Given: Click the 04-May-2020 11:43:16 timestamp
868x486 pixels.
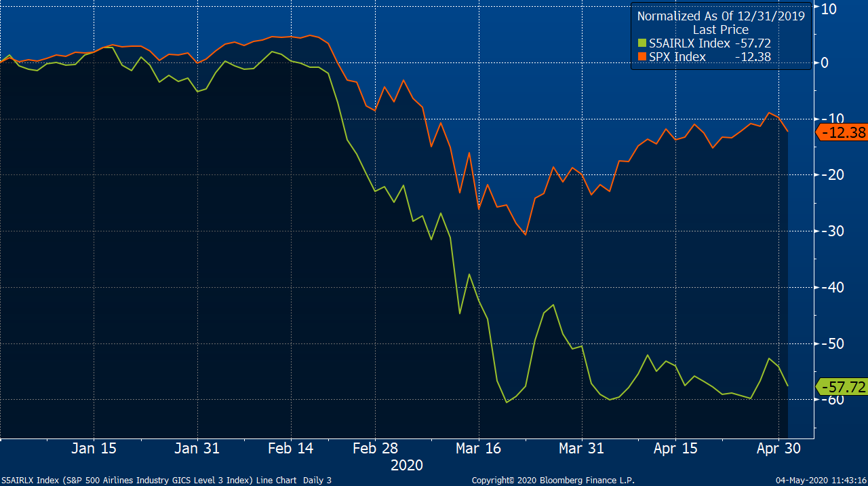Looking at the screenshot, I should [821, 481].
